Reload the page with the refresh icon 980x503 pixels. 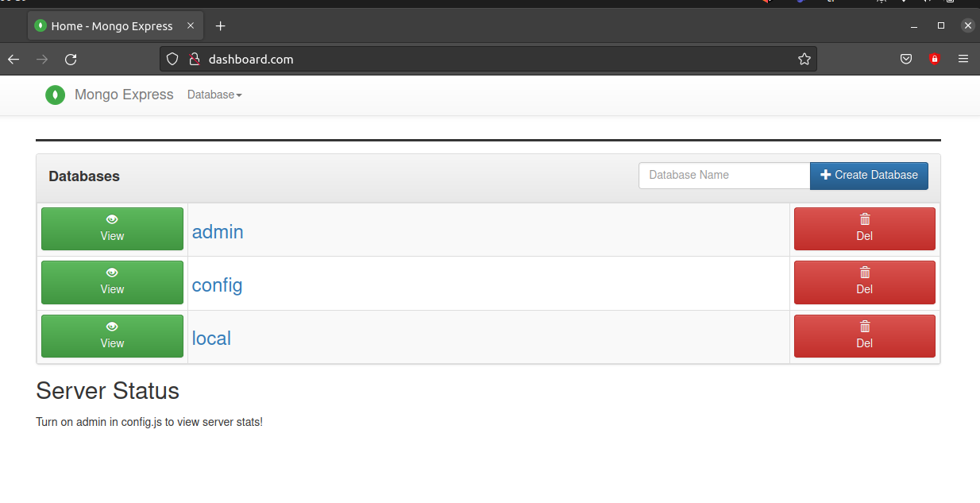pos(71,59)
